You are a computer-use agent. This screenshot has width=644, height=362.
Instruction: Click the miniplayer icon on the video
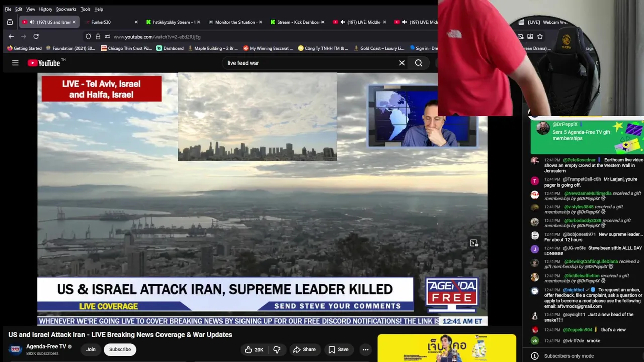tap(474, 243)
